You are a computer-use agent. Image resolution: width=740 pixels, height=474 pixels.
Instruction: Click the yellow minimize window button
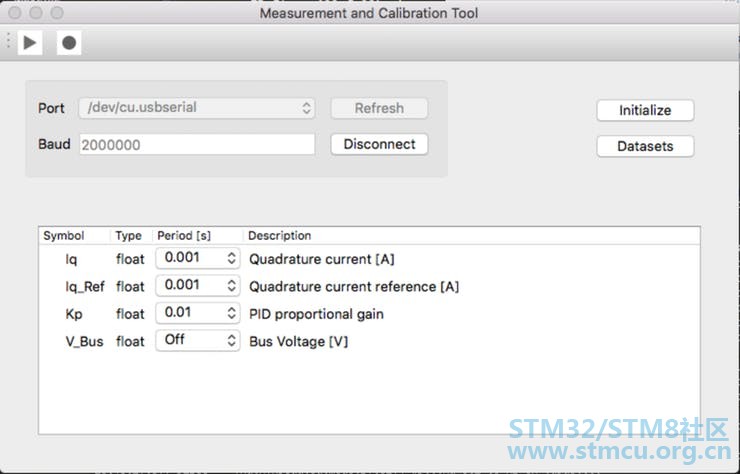[36, 13]
